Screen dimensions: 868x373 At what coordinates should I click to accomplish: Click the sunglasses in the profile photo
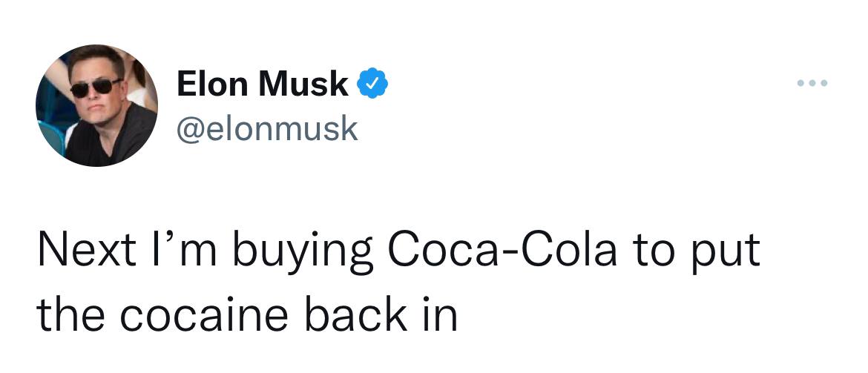[x=96, y=88]
